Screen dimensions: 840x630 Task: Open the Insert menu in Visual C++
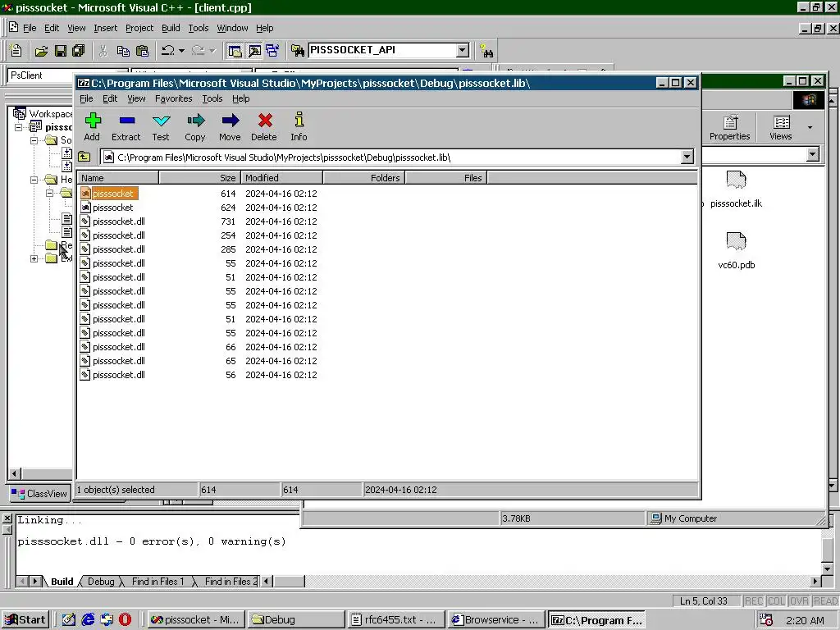coord(106,28)
